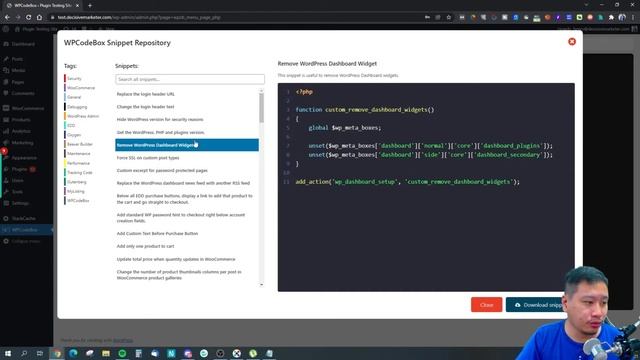
Task: Switch to the WPCodeBox browser tab
Action: click(x=42, y=5)
